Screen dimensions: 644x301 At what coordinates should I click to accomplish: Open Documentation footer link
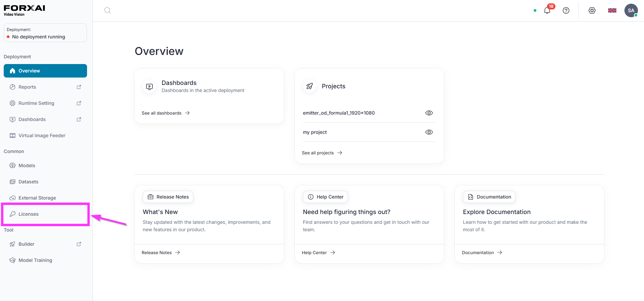(482, 252)
